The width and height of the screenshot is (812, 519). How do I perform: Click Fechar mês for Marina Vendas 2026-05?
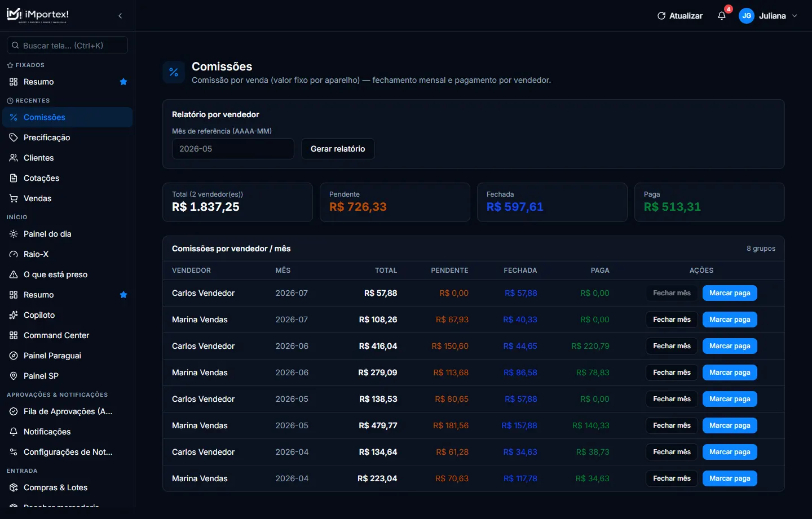pyautogui.click(x=672, y=425)
